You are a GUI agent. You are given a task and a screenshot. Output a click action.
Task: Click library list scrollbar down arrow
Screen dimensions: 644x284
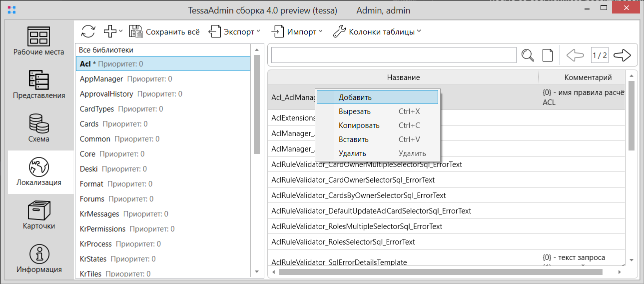257,272
